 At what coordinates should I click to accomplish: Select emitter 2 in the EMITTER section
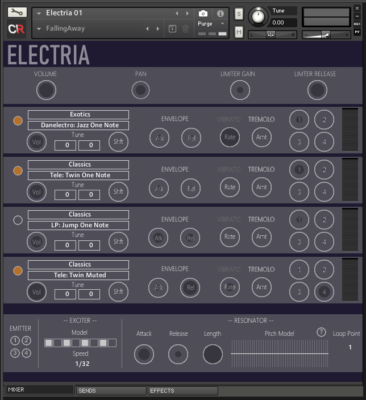[26, 340]
